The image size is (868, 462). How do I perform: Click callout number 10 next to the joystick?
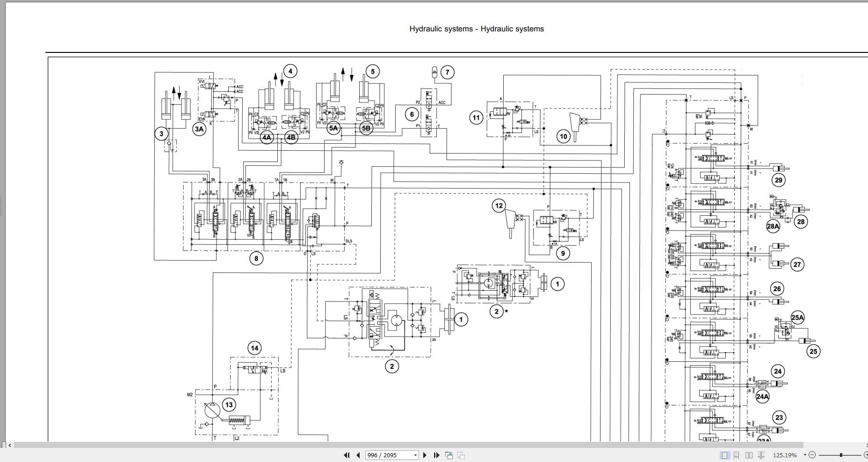tap(564, 136)
